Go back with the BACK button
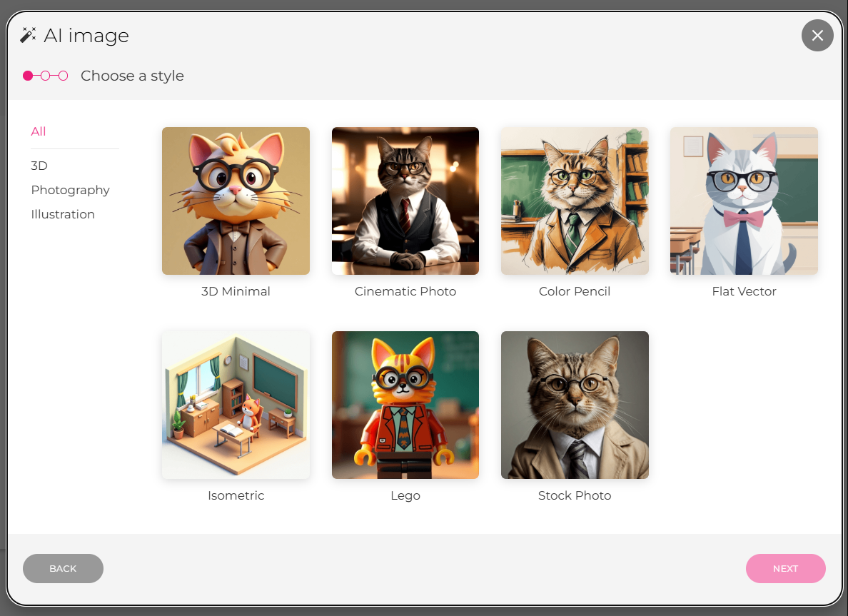This screenshot has height=616, width=848. coord(63,568)
